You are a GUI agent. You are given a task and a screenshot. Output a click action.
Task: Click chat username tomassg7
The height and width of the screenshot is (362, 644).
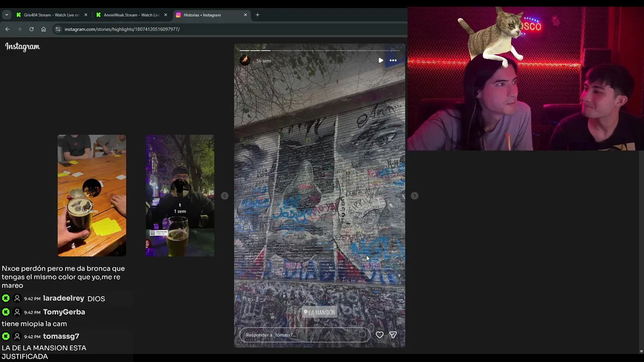tap(61, 336)
